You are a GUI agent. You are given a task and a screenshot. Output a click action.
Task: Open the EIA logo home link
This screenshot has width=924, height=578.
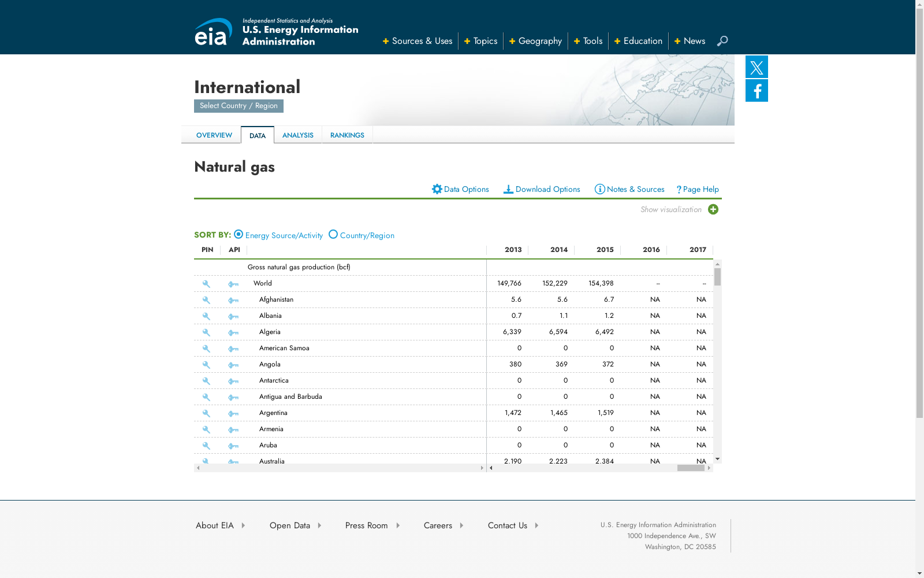(x=213, y=32)
